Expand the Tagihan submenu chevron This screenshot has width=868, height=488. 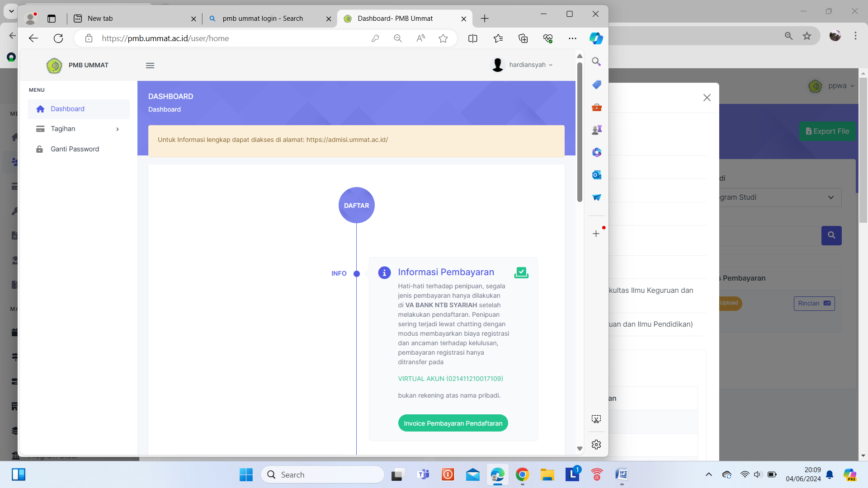point(118,129)
